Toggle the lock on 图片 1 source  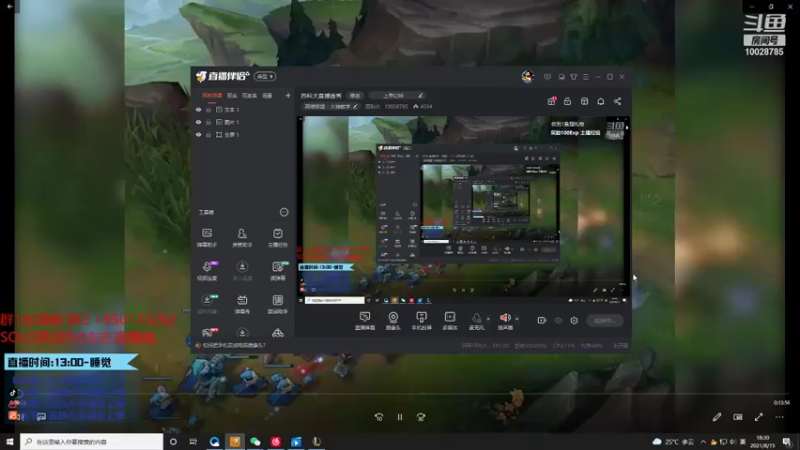click(x=208, y=122)
